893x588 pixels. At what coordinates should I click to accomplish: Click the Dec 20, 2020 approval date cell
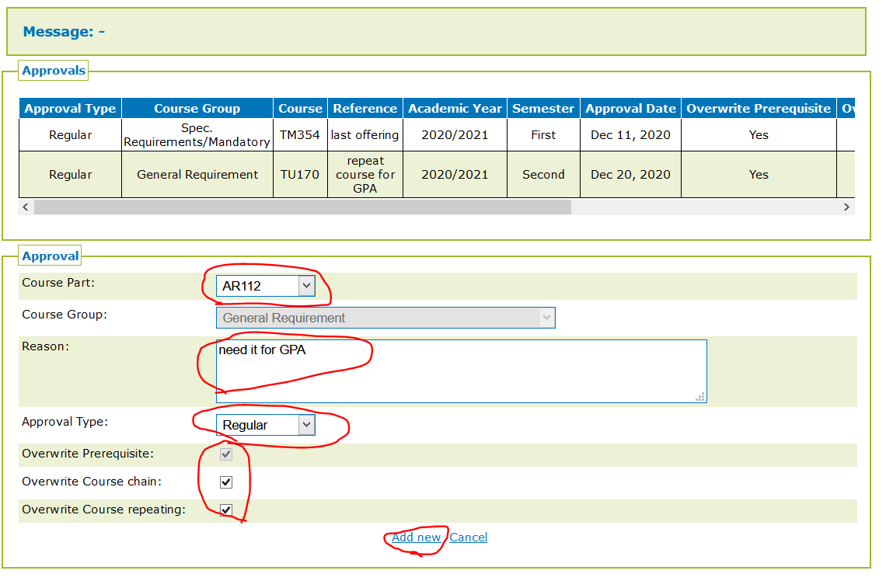(630, 175)
